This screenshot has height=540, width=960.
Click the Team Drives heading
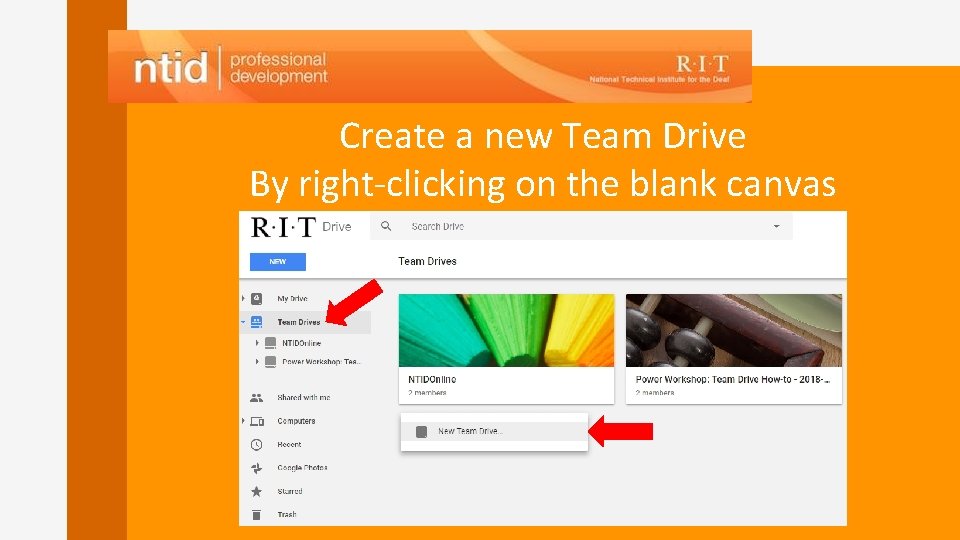coord(427,261)
